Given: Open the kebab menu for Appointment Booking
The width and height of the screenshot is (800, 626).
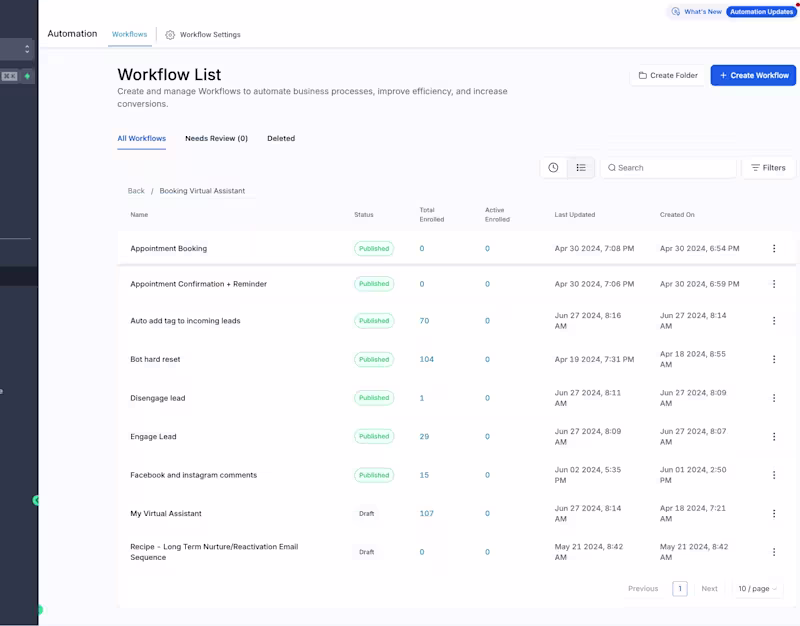Looking at the screenshot, I should tap(774, 248).
